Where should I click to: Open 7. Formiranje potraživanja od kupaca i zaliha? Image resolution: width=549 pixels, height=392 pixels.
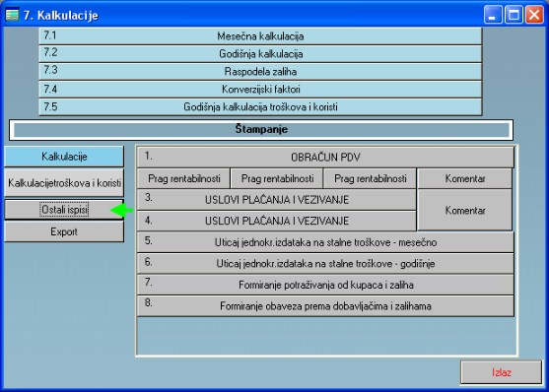point(325,285)
